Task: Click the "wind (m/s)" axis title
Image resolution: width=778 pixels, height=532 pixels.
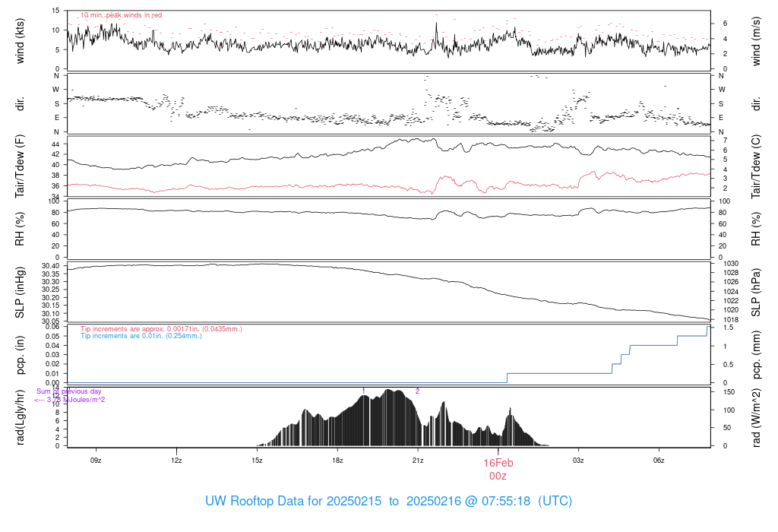Action: (756, 41)
